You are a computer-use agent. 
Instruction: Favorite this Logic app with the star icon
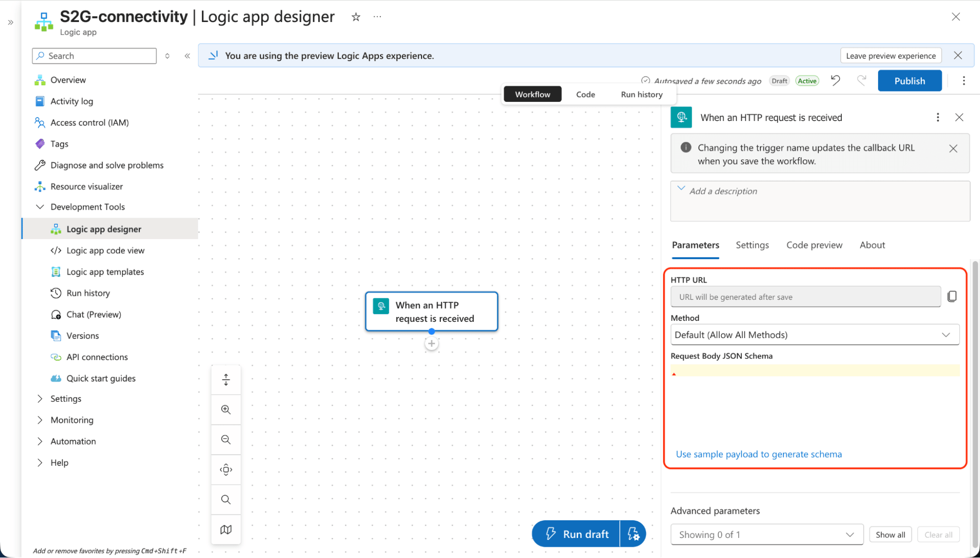tap(356, 17)
